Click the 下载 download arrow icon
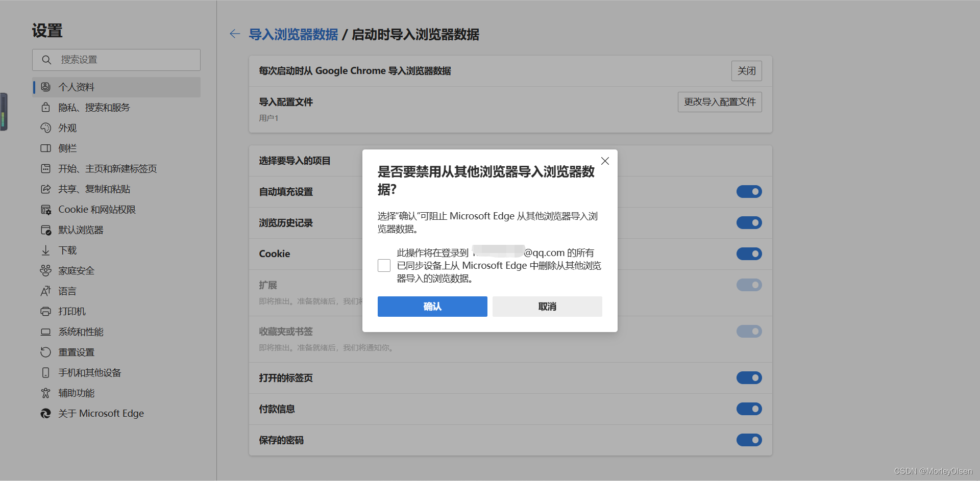This screenshot has width=980, height=481. [45, 250]
